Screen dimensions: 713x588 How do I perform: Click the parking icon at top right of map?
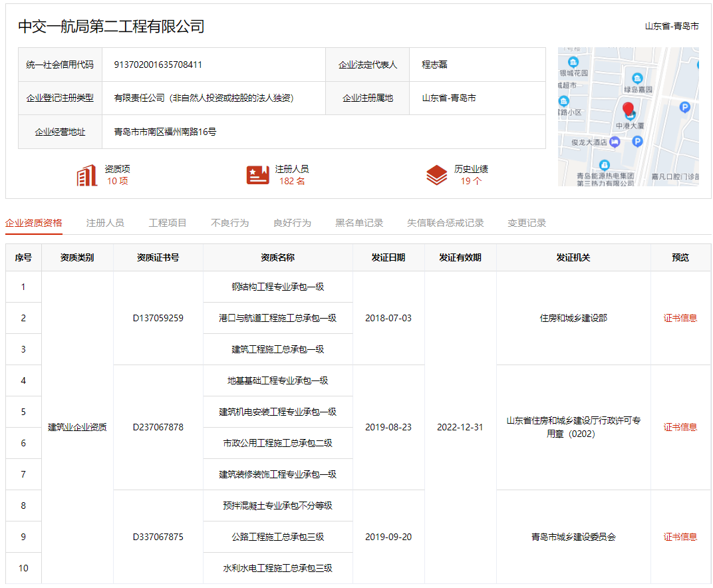pos(685,107)
